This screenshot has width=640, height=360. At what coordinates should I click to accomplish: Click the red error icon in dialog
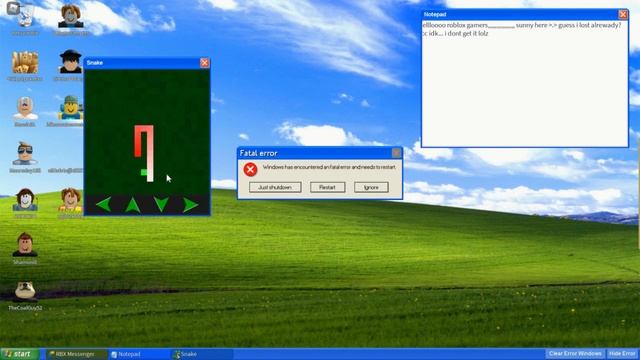click(x=250, y=169)
